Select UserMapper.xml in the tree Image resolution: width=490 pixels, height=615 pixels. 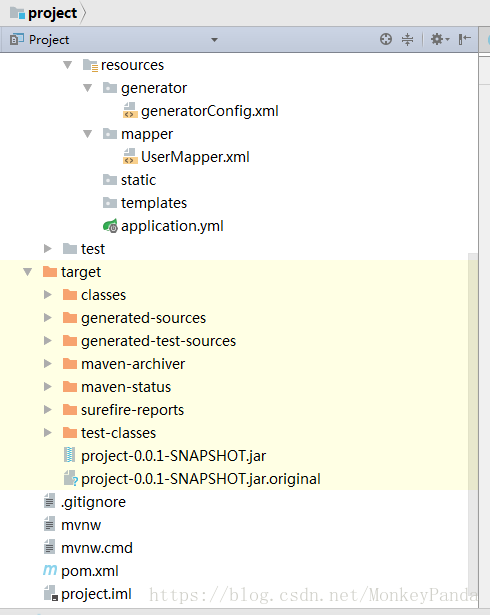coord(195,157)
